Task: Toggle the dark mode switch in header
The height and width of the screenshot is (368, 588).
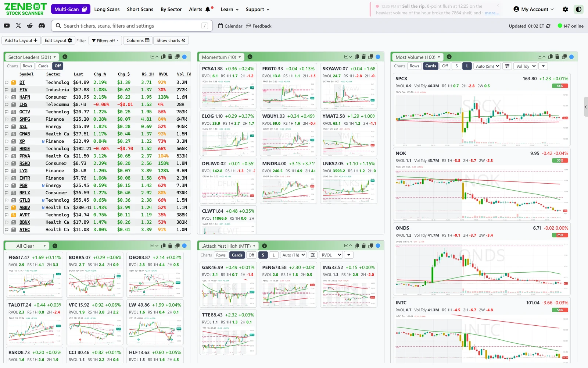Action: pos(578,9)
